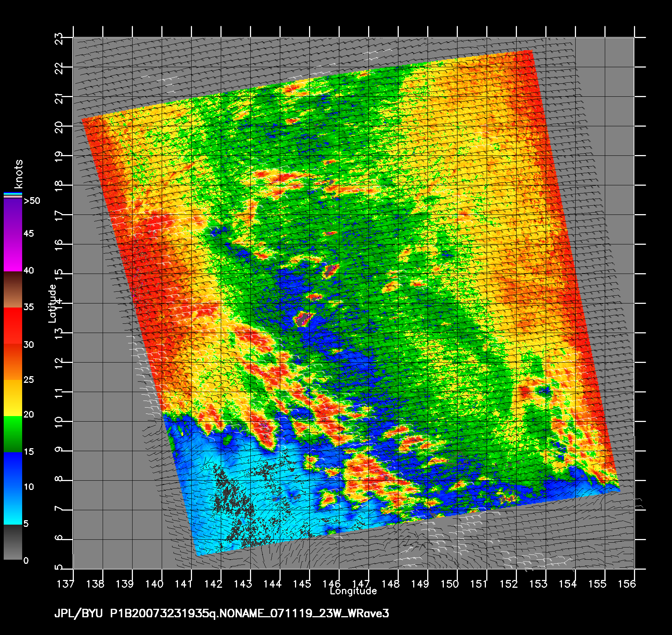Click the magenta 40-45 knot band on the color scale

pos(13,254)
